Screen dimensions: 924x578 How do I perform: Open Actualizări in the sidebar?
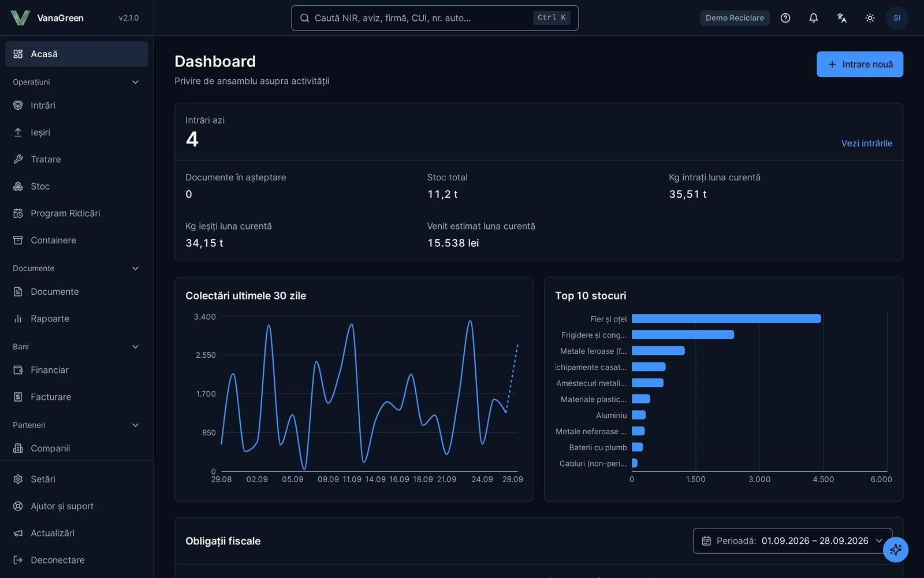click(77, 533)
